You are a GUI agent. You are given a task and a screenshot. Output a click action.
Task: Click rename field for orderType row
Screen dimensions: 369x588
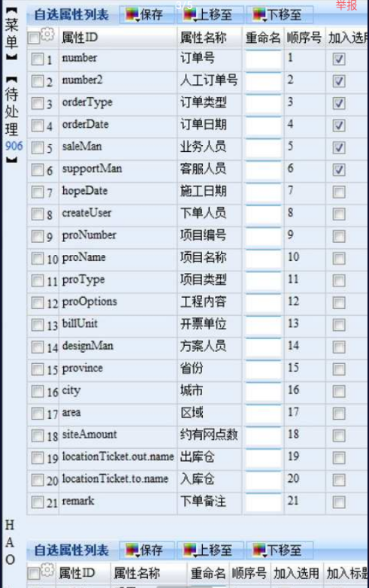(x=263, y=104)
